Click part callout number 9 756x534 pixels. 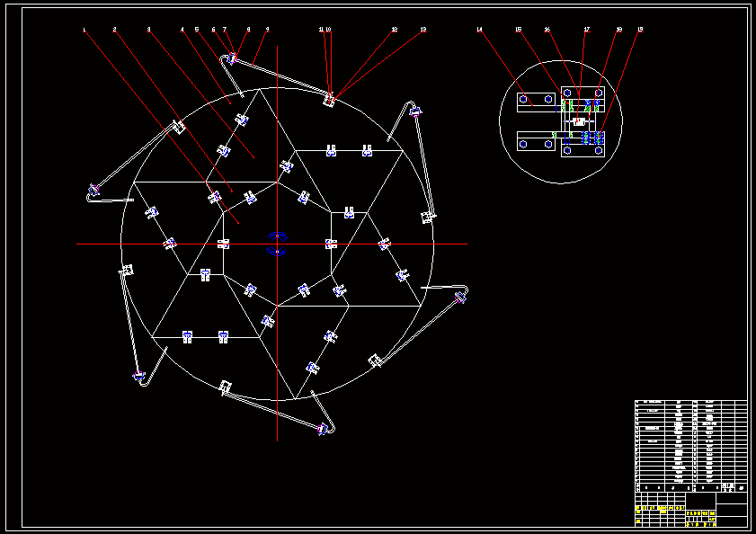point(267,30)
